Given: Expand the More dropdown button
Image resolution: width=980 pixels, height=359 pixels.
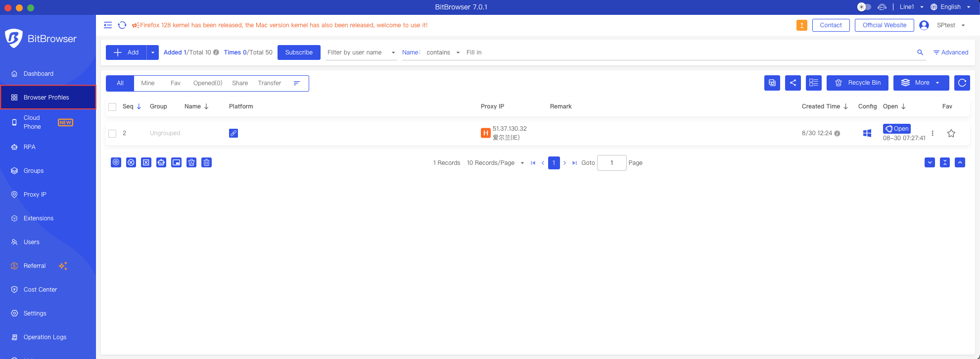Looking at the screenshot, I should coord(921,83).
